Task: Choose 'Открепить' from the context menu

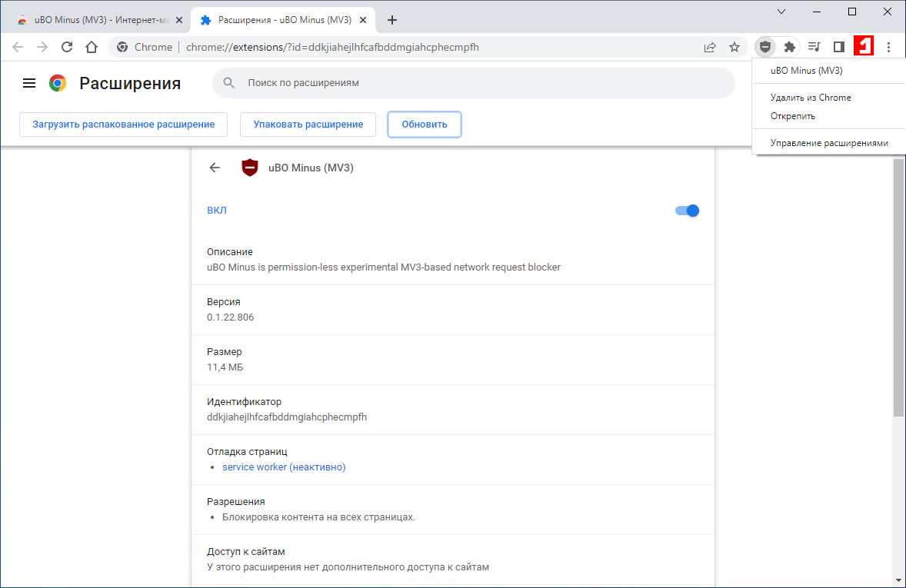Action: (x=793, y=116)
